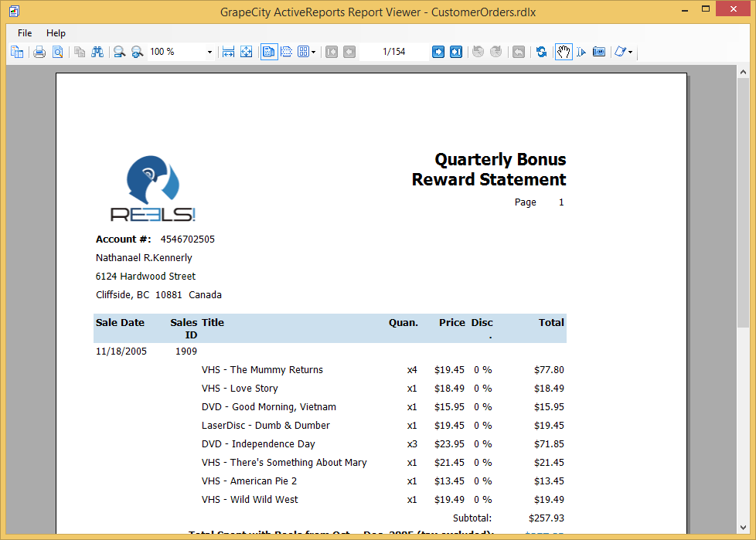This screenshot has height=540, width=756.
Task: Click the camera Snapshot tool
Action: click(x=599, y=52)
